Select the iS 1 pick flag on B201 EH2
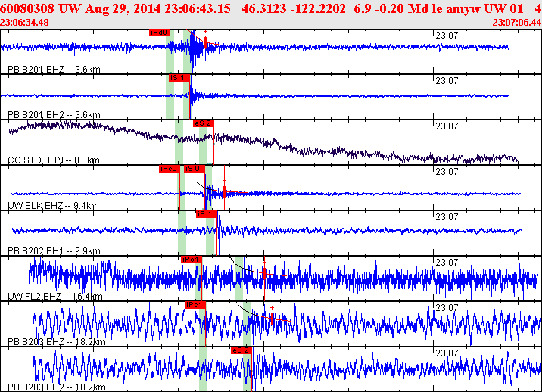 (179, 78)
